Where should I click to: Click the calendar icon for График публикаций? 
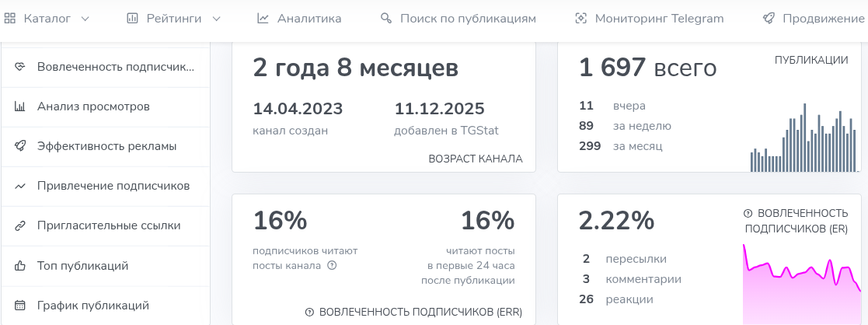[x=21, y=306]
